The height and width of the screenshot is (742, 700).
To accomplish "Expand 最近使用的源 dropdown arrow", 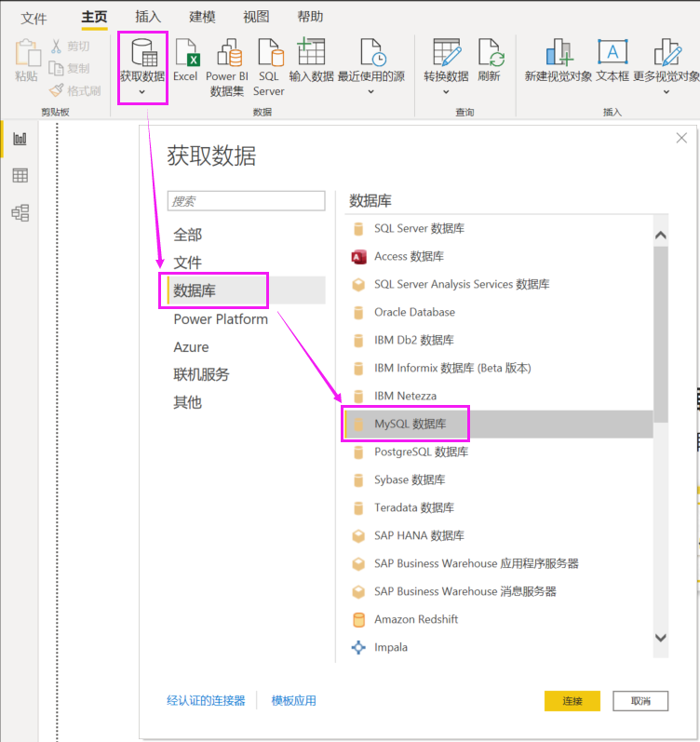I will (x=371, y=92).
